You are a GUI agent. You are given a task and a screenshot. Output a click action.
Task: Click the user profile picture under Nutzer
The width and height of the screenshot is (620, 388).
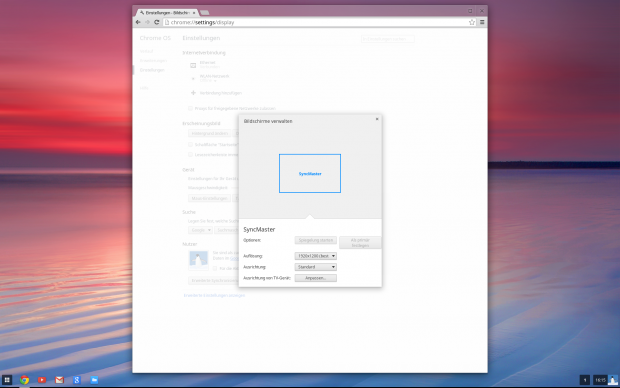pos(198,260)
